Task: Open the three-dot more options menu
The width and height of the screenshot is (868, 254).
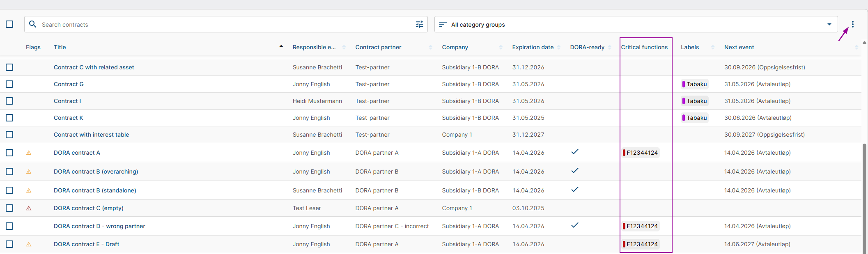Action: point(852,24)
